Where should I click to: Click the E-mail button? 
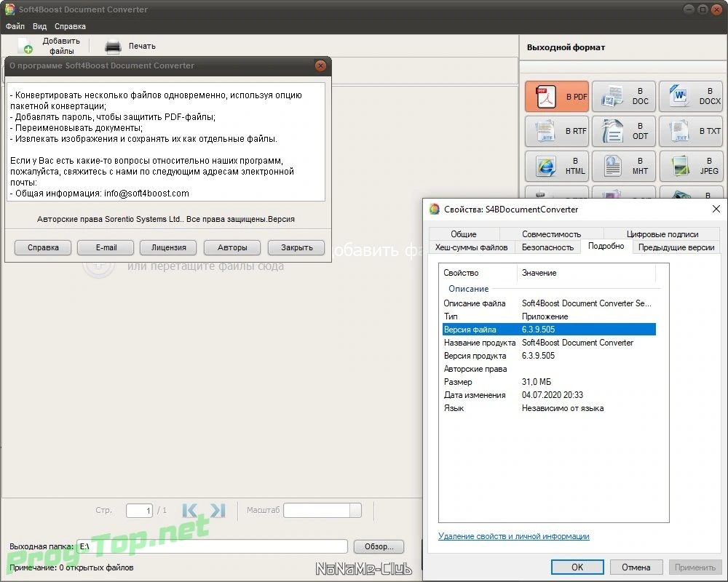(x=106, y=248)
